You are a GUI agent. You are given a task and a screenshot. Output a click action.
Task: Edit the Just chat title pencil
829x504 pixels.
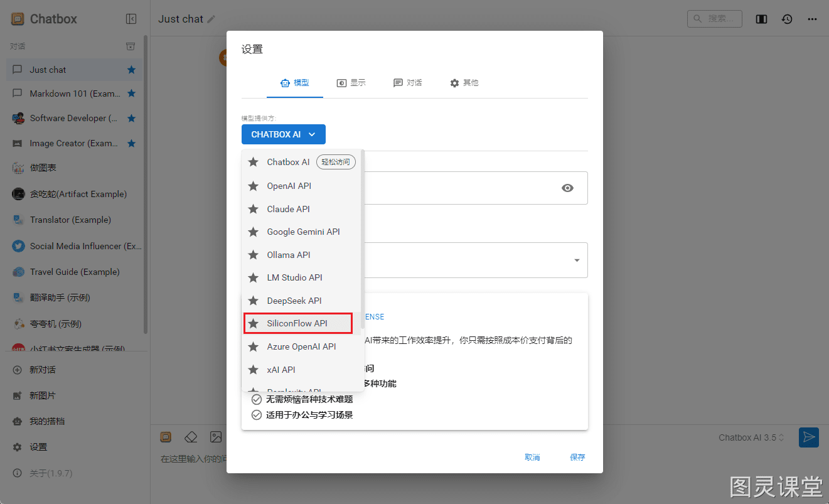click(211, 19)
